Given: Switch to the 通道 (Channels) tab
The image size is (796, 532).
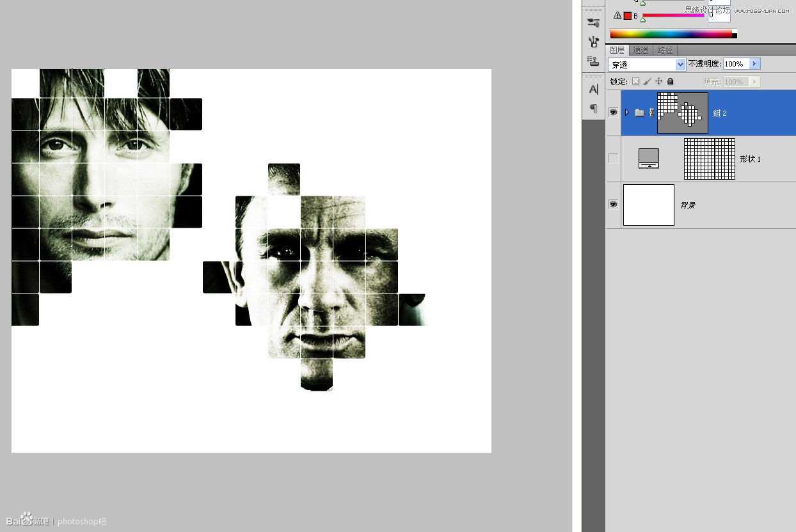Looking at the screenshot, I should point(641,50).
